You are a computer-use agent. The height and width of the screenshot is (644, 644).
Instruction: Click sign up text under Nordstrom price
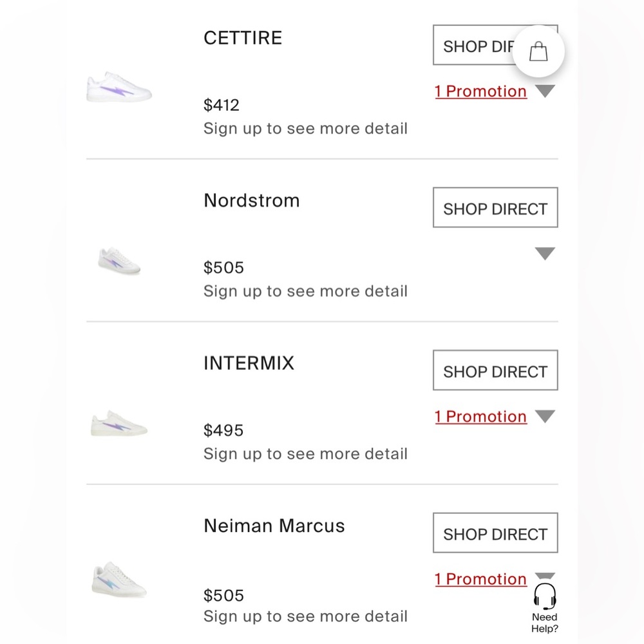coord(305,291)
